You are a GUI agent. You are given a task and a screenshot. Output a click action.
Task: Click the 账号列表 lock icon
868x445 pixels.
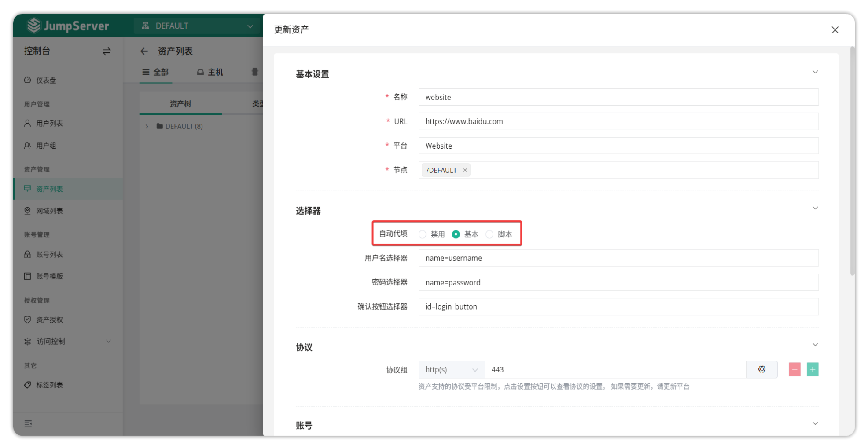click(x=28, y=254)
